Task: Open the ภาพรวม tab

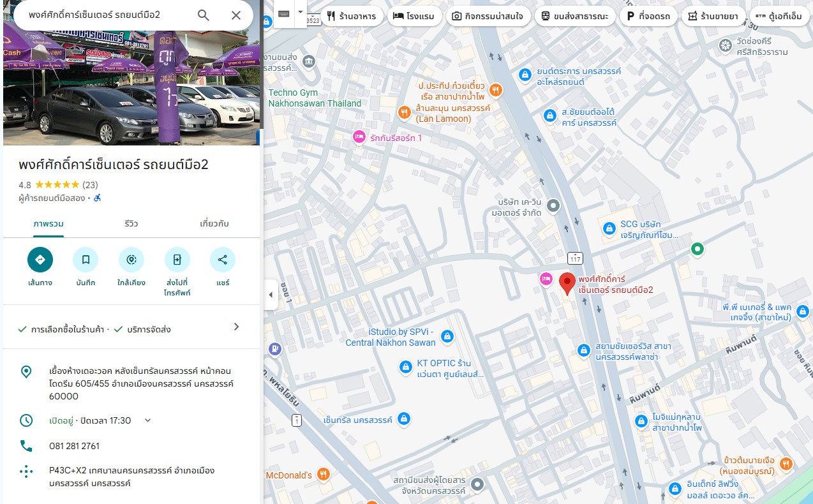Action: pyautogui.click(x=48, y=224)
